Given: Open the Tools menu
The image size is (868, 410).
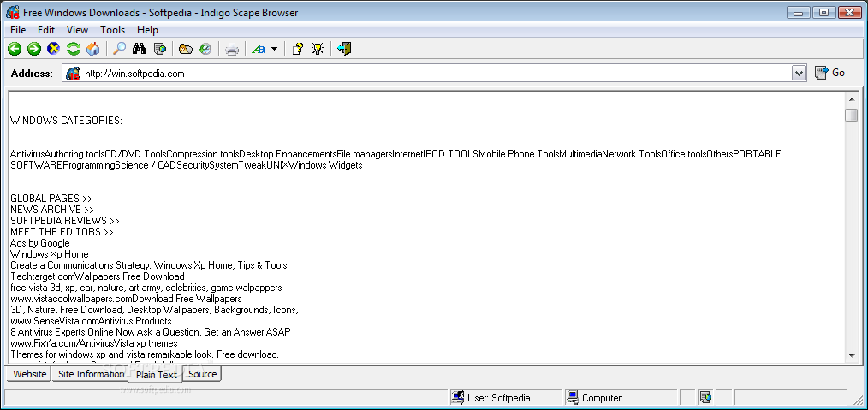Looking at the screenshot, I should (x=112, y=30).
